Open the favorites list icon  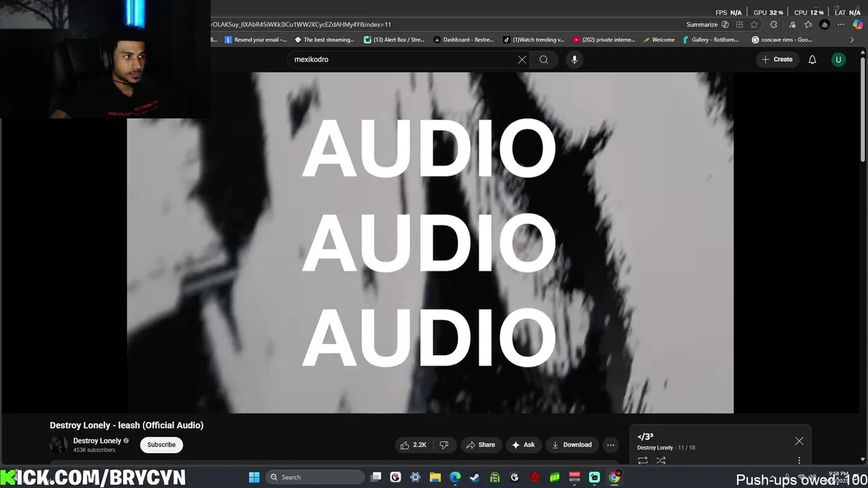(x=808, y=24)
